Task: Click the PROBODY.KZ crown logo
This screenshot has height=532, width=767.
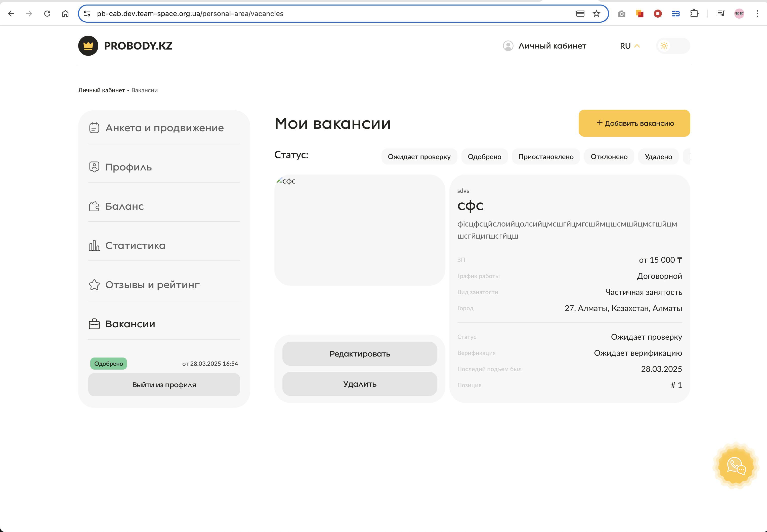Action: click(x=88, y=46)
